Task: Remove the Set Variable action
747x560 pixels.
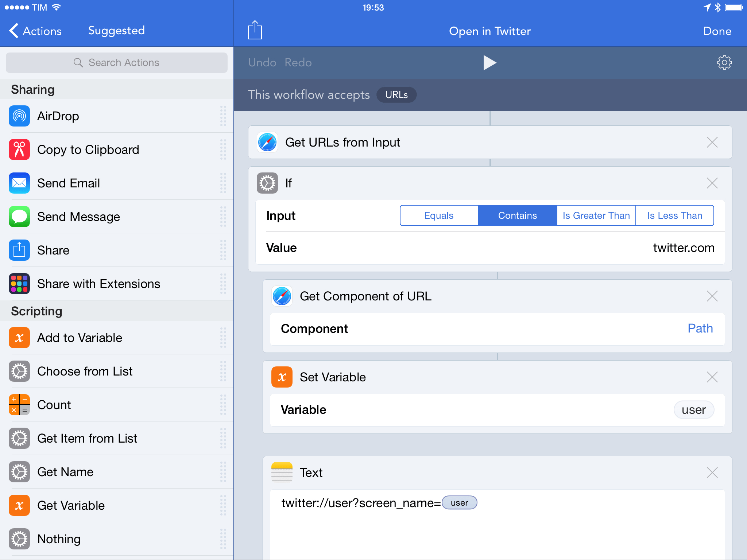Action: coord(712,377)
